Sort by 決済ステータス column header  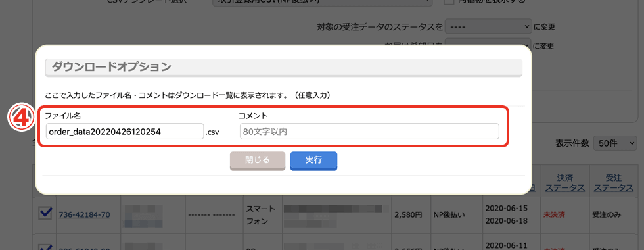click(564, 183)
